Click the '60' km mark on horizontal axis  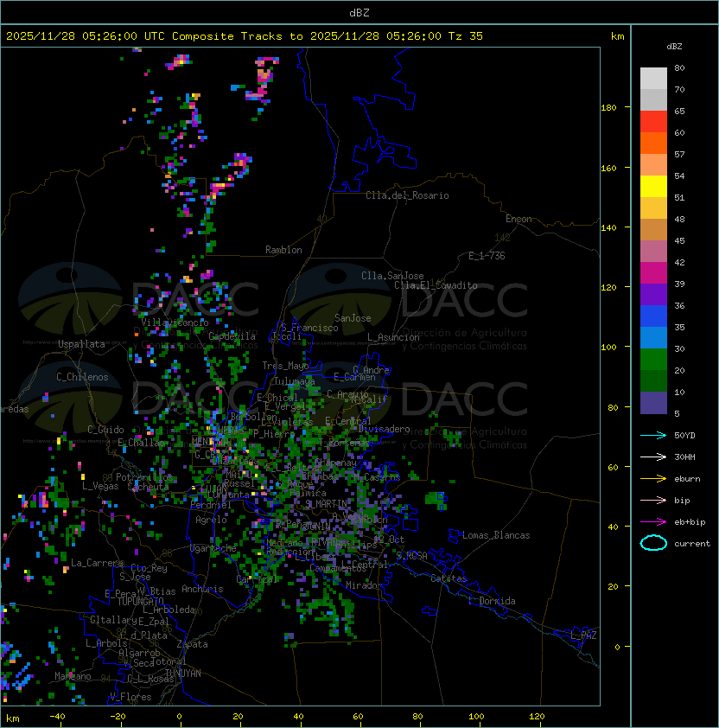pos(358,717)
